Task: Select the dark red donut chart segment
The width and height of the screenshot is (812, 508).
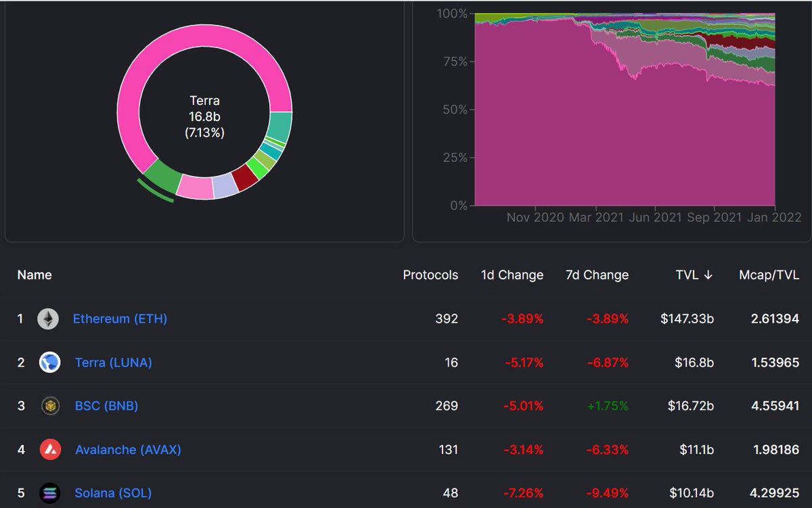Action: 244,177
